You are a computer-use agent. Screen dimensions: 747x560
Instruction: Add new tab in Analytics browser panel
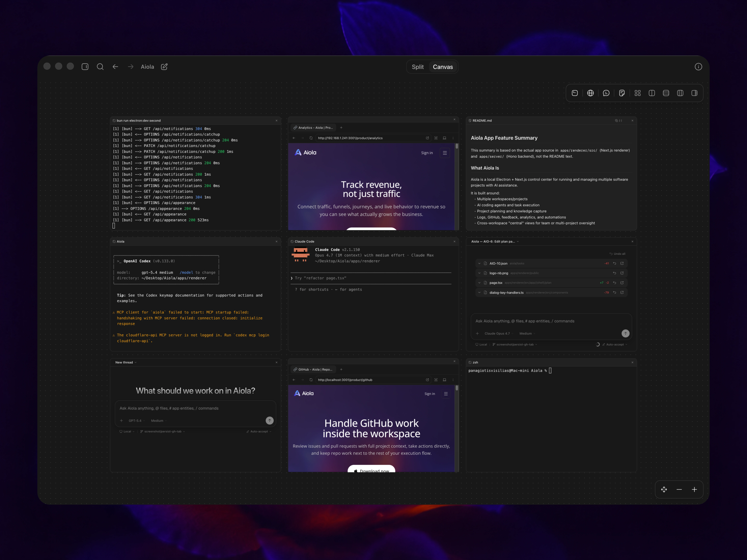[341, 128]
